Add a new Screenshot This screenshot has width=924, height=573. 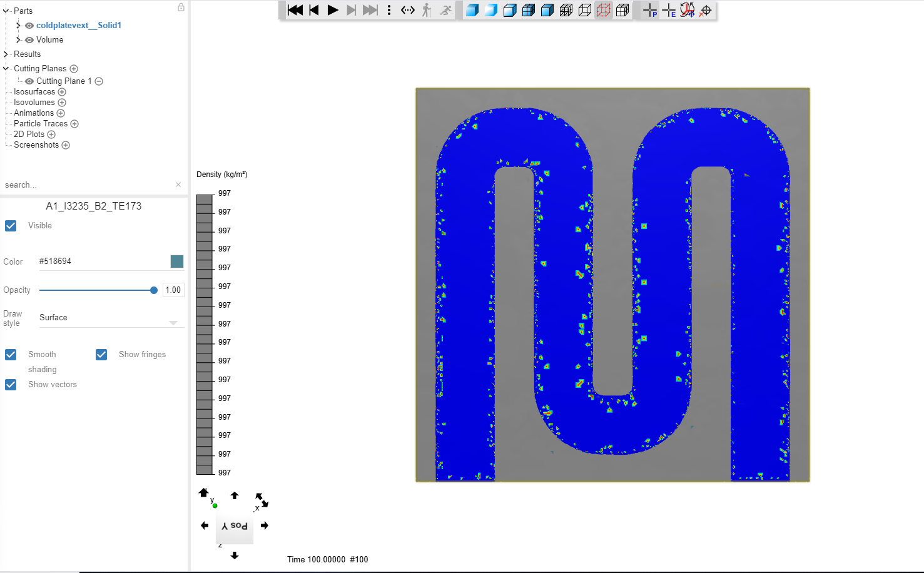point(66,145)
